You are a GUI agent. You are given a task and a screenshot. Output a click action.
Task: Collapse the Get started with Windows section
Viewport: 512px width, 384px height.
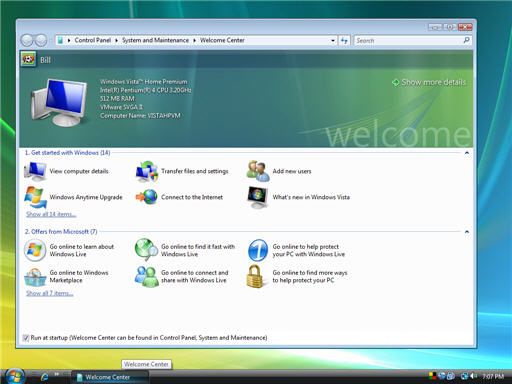[x=467, y=153]
